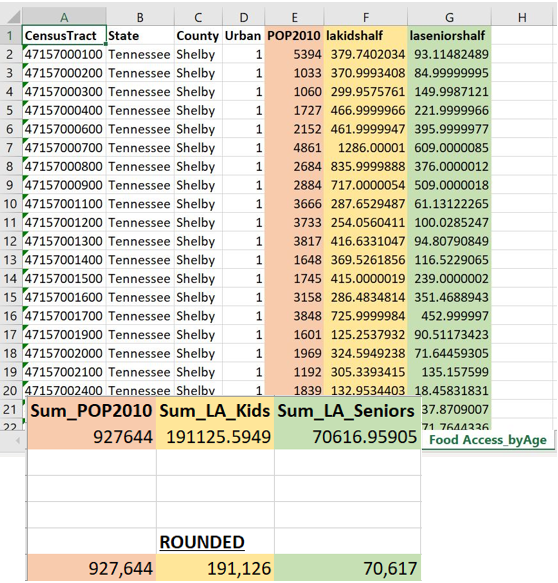Click the sheet tab scroll left arrow
Viewport: 558px width, 583px height.
pyautogui.click(x=17, y=441)
